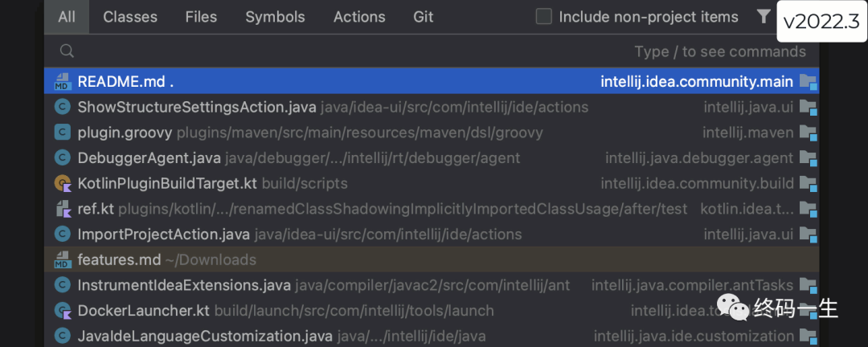Screen dimensions: 868x347
Task: Click the KotlinPluginBuildTarget.kt Kotlin icon
Action: [63, 183]
